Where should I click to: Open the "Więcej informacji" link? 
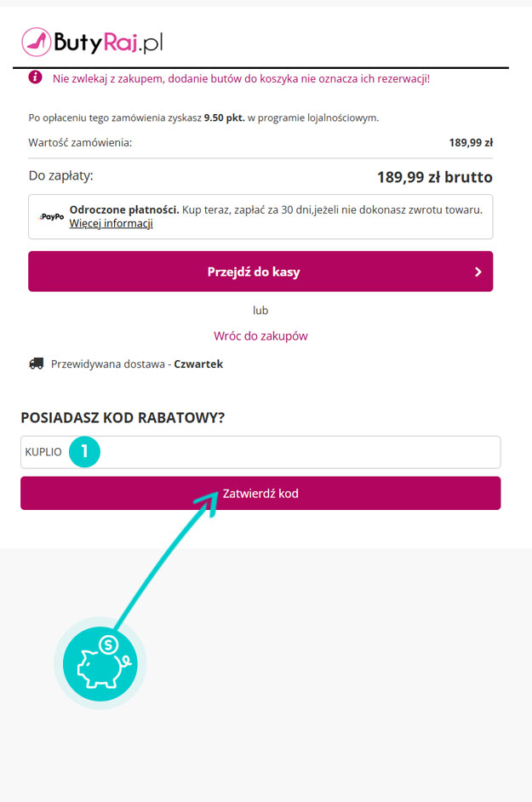[111, 224]
